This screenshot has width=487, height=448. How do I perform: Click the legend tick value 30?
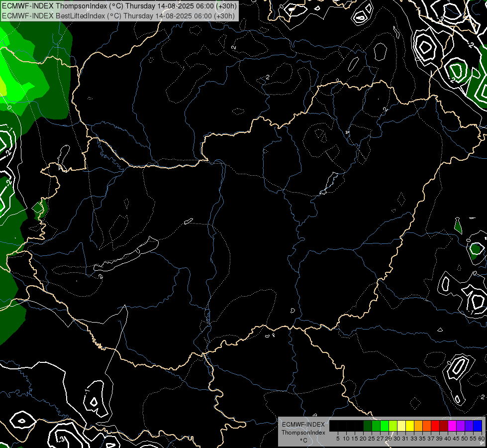pos(397,439)
